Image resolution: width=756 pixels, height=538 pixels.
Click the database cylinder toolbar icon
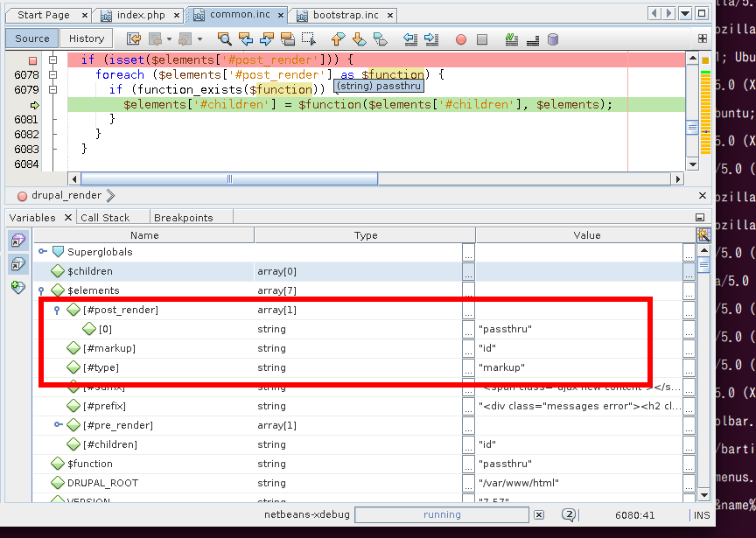[553, 39]
